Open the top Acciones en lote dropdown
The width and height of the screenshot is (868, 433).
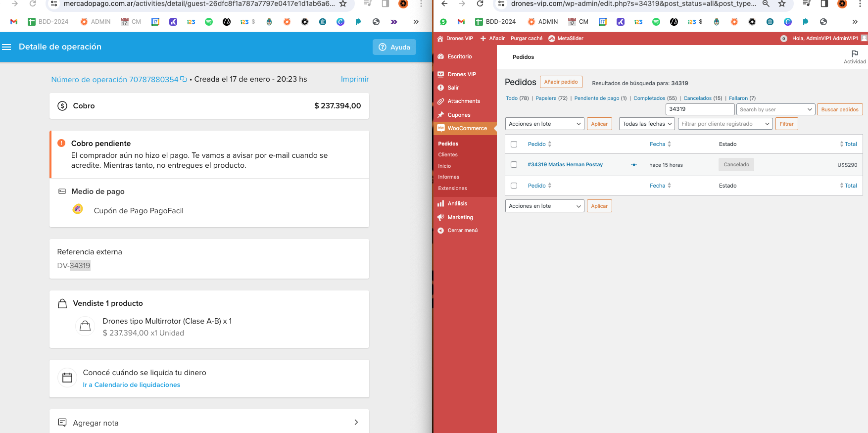point(544,124)
